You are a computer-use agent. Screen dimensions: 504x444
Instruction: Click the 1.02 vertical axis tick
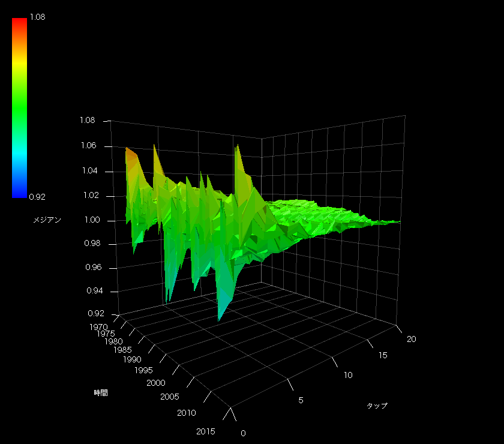91,196
